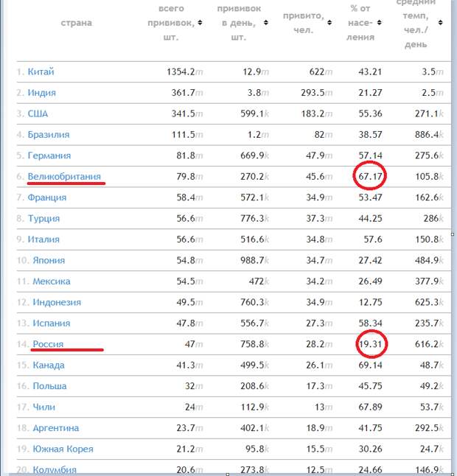Sort by средний темп column arrows
Image resolution: width=457 pixels, height=476 pixels.
click(x=439, y=23)
